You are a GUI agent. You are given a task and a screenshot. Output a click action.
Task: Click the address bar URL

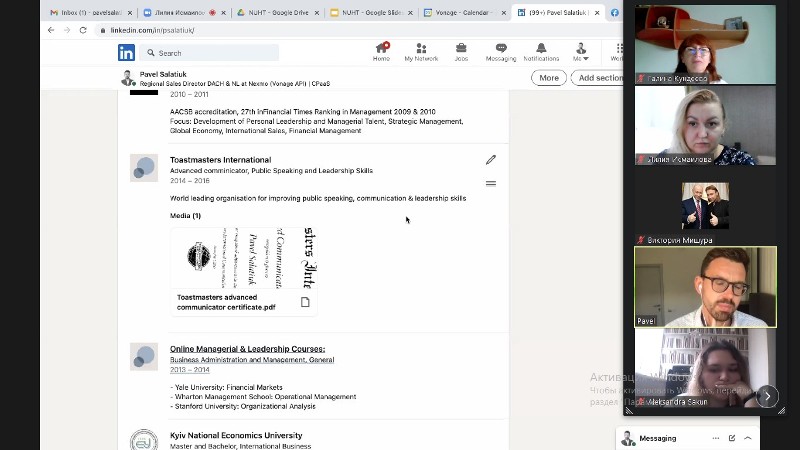153,30
